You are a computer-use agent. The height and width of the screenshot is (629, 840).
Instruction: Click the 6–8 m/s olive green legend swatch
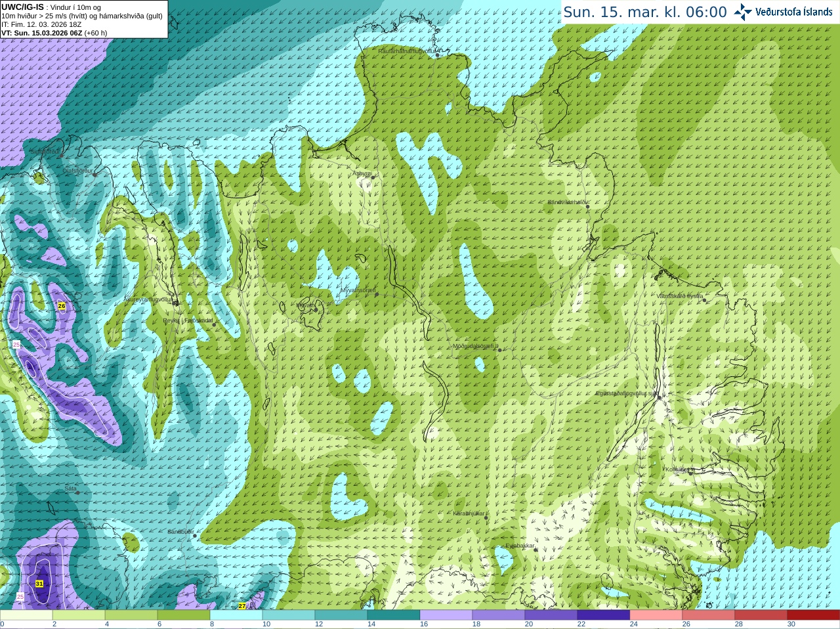pyautogui.click(x=184, y=615)
